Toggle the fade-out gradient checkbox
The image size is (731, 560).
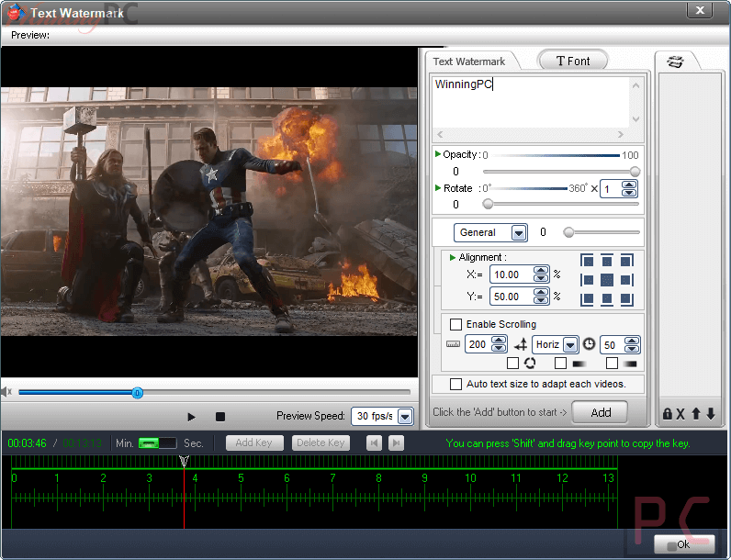click(613, 363)
